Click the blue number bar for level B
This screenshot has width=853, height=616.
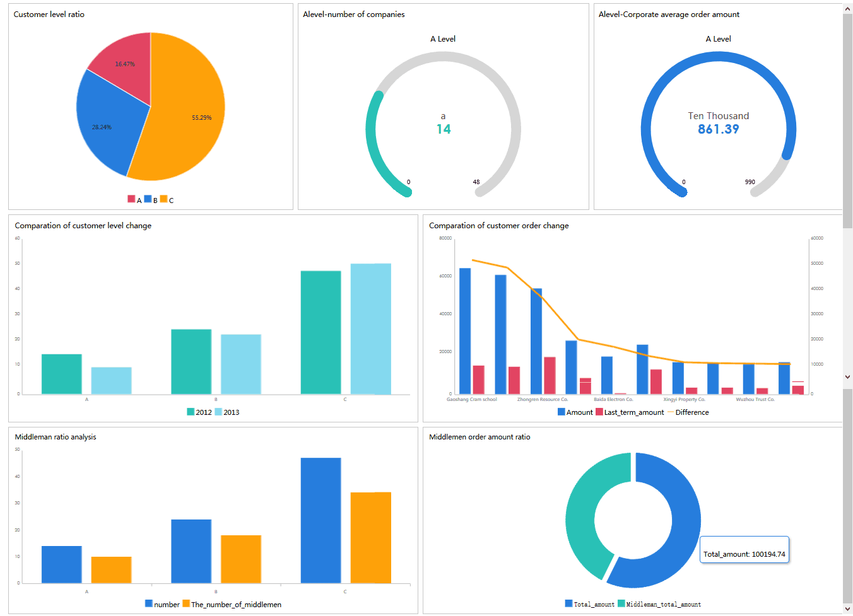[x=191, y=552]
